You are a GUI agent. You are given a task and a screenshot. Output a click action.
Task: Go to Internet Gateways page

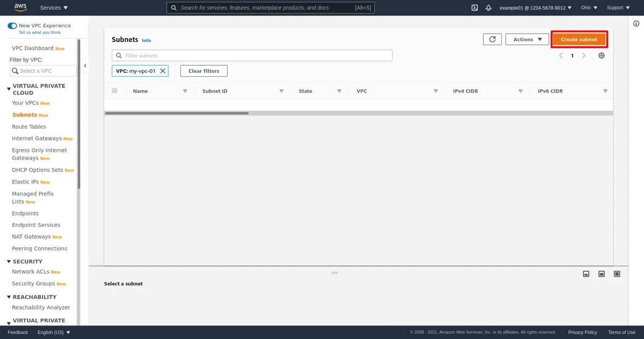point(36,138)
